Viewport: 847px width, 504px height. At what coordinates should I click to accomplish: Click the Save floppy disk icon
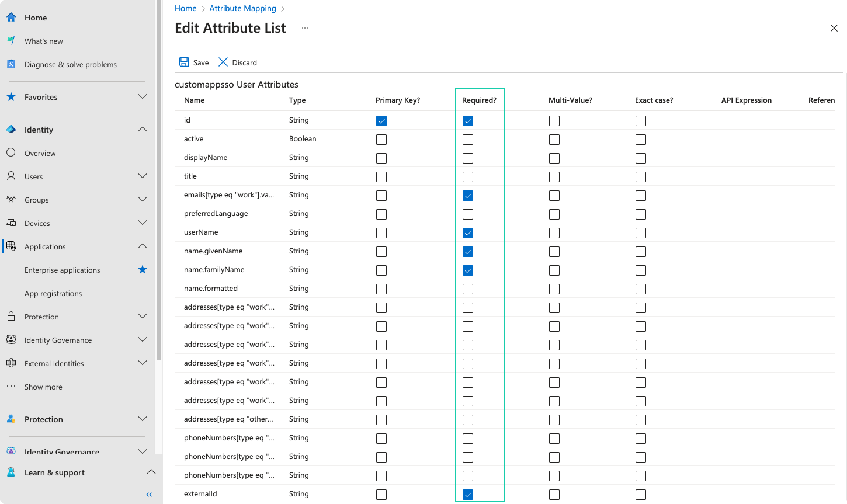(x=184, y=62)
